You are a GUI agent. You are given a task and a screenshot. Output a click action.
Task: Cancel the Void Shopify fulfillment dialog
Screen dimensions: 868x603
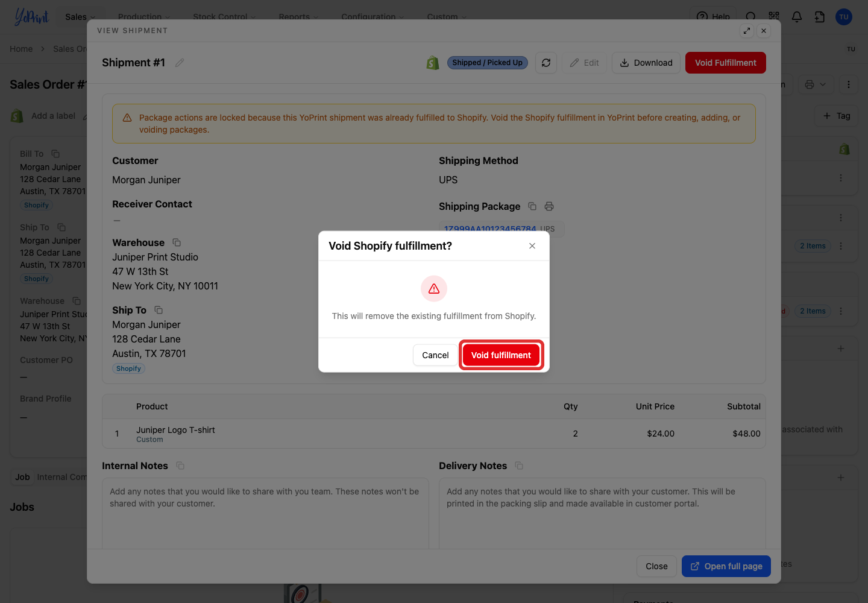pyautogui.click(x=435, y=355)
